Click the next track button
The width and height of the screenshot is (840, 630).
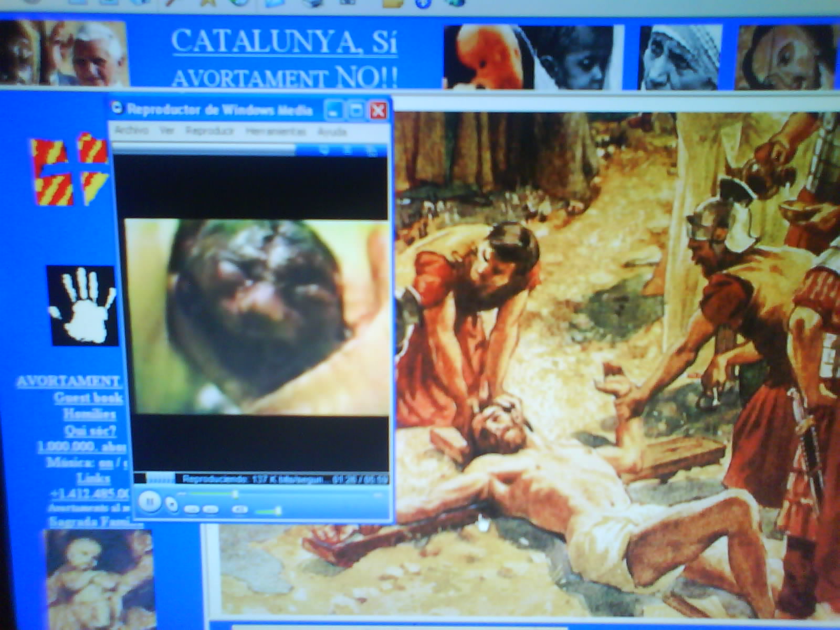pyautogui.click(x=211, y=509)
